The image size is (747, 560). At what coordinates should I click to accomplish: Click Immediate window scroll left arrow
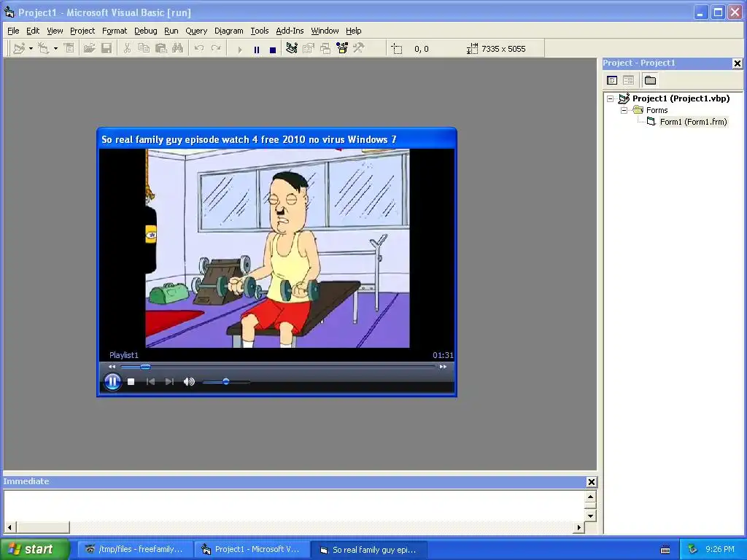[9, 527]
